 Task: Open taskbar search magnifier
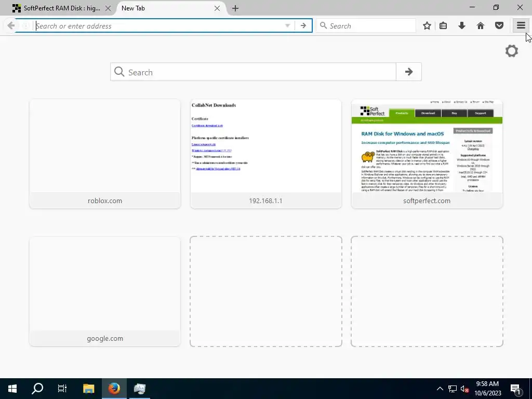click(x=37, y=389)
